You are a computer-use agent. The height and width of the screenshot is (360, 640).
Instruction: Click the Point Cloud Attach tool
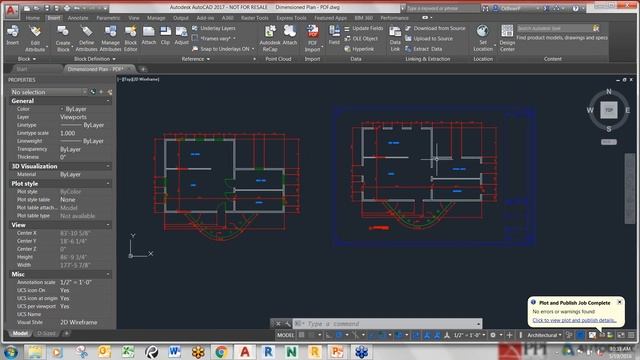pos(289,35)
